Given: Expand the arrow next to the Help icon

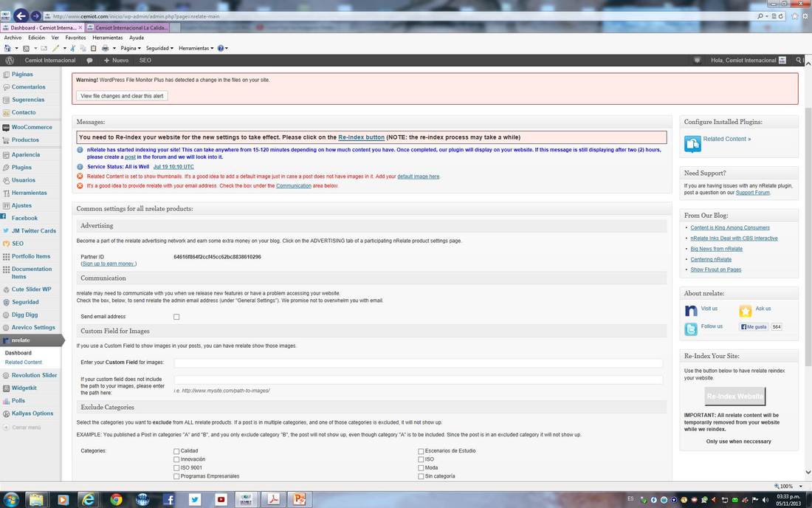Looking at the screenshot, I should 227,48.
